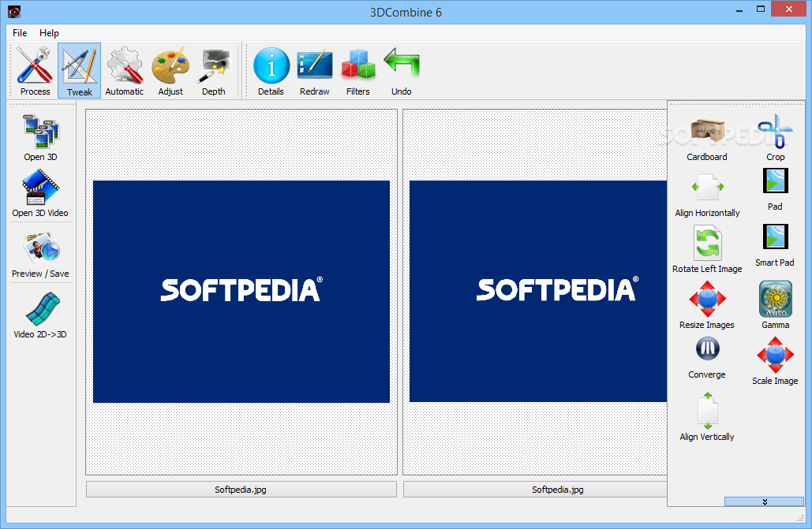Show image Details info
The image size is (812, 529).
click(x=271, y=71)
